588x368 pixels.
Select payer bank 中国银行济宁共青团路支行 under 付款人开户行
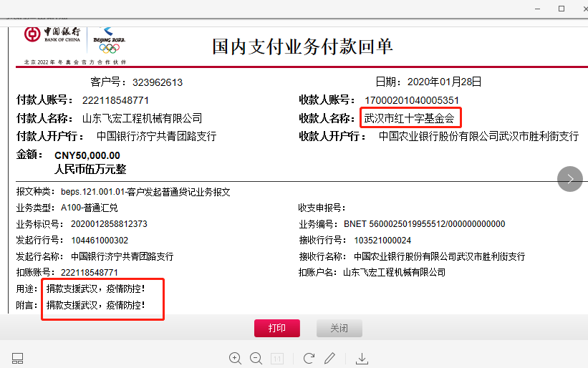point(156,136)
